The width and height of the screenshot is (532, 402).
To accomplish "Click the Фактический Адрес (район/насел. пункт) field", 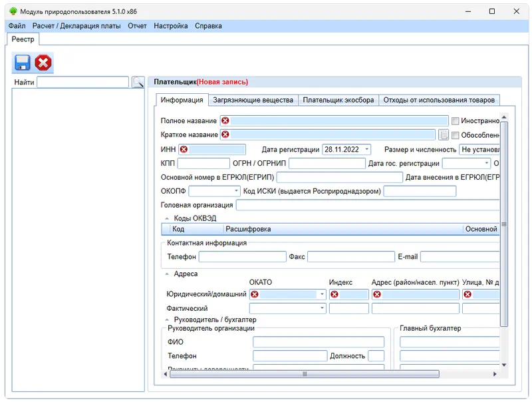I will click(415, 308).
